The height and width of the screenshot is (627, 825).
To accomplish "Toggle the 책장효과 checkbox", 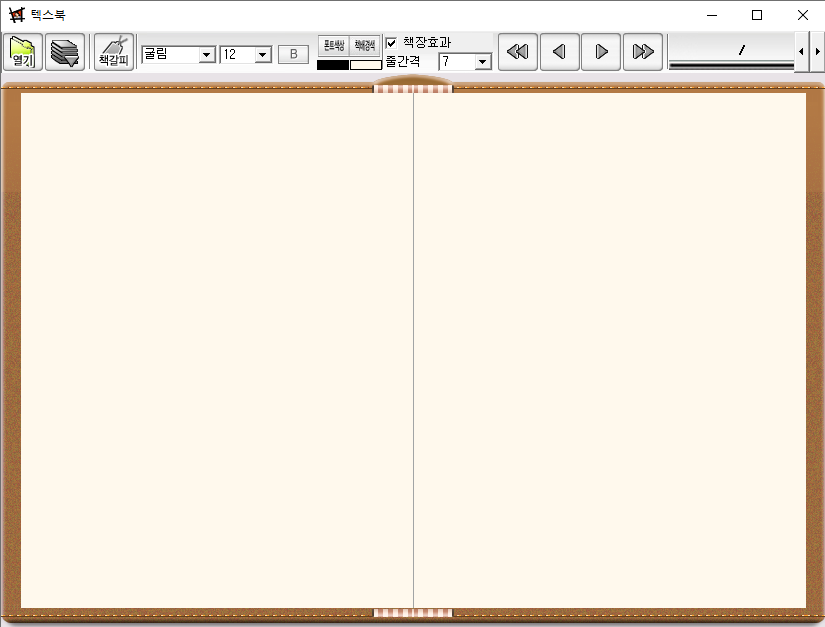I will pyautogui.click(x=391, y=43).
